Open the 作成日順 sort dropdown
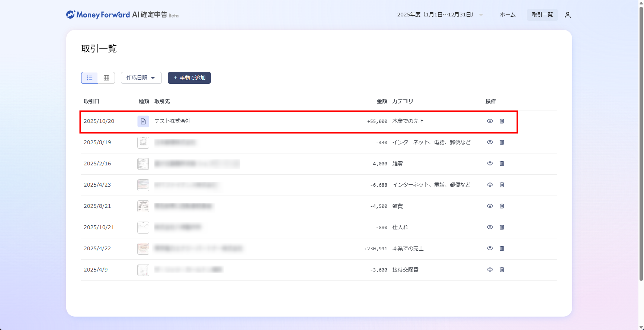This screenshot has height=330, width=644. pos(141,78)
